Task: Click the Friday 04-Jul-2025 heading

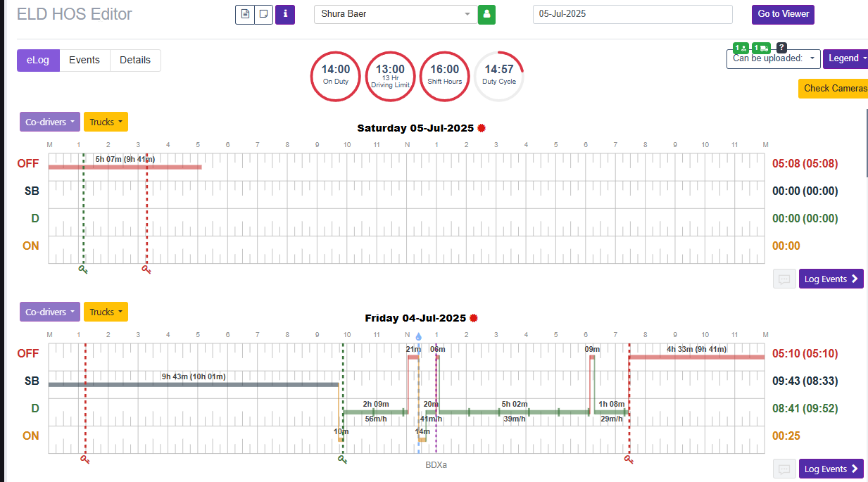Action: click(x=415, y=318)
